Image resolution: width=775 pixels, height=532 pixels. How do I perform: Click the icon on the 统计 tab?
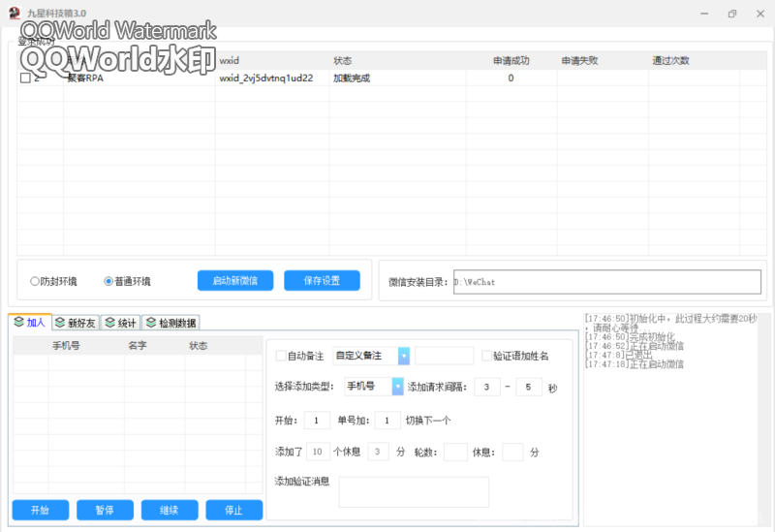[x=109, y=323]
